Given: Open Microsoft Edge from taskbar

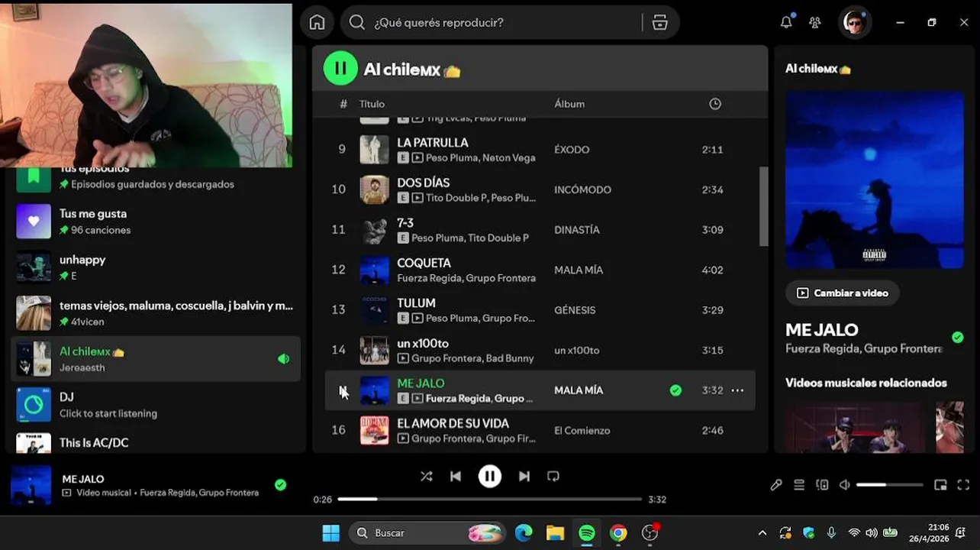Looking at the screenshot, I should pyautogui.click(x=524, y=533).
